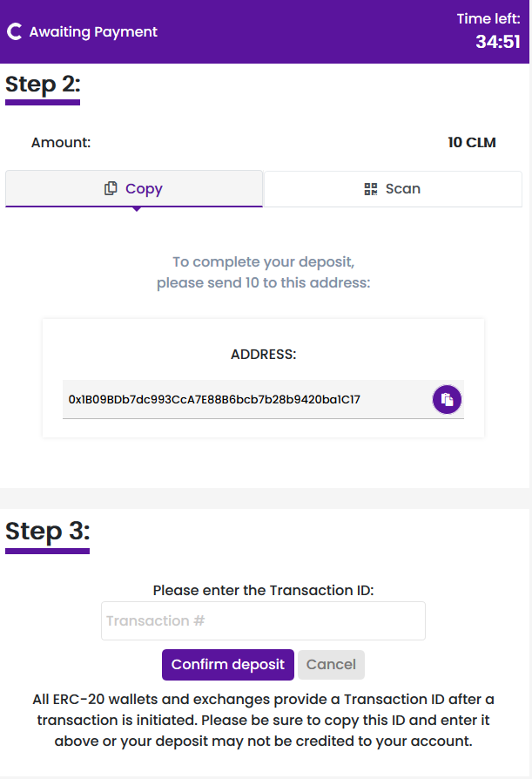This screenshot has height=779, width=532.
Task: Click the 10 CLM amount value
Action: point(471,143)
